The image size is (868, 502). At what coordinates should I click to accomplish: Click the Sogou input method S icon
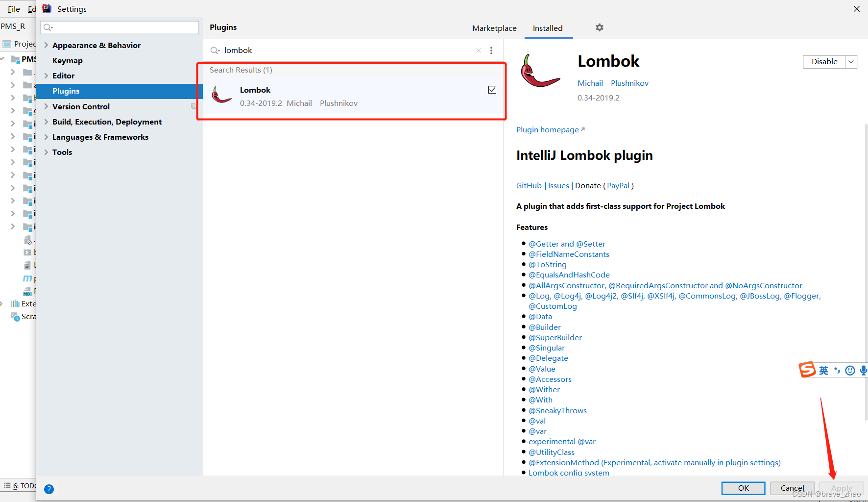(807, 370)
